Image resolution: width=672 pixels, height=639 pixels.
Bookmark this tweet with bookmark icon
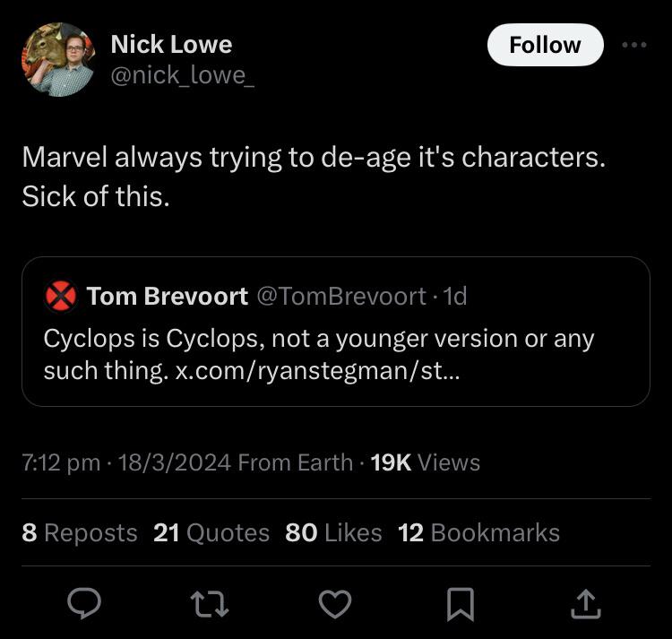tap(460, 605)
